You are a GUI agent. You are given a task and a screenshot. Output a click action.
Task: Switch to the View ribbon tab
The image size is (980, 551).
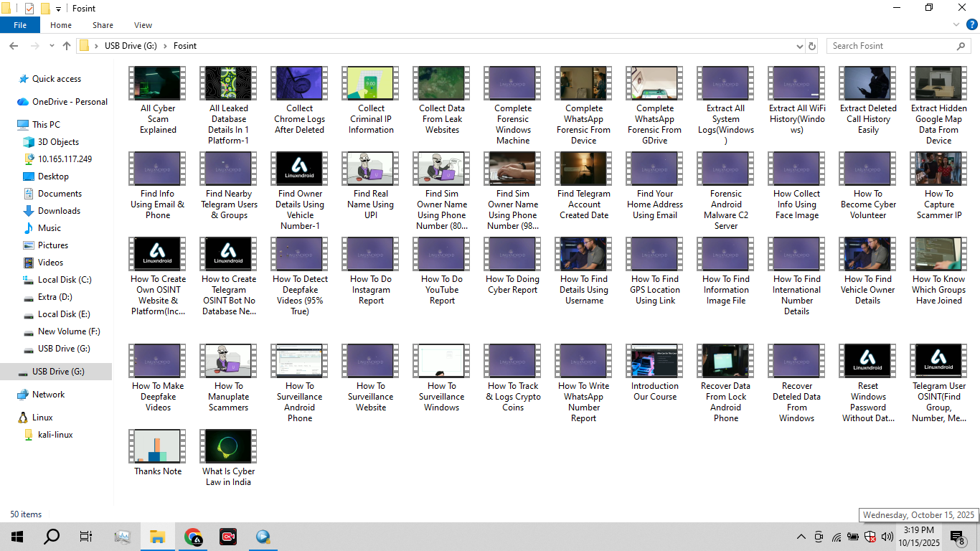(143, 25)
